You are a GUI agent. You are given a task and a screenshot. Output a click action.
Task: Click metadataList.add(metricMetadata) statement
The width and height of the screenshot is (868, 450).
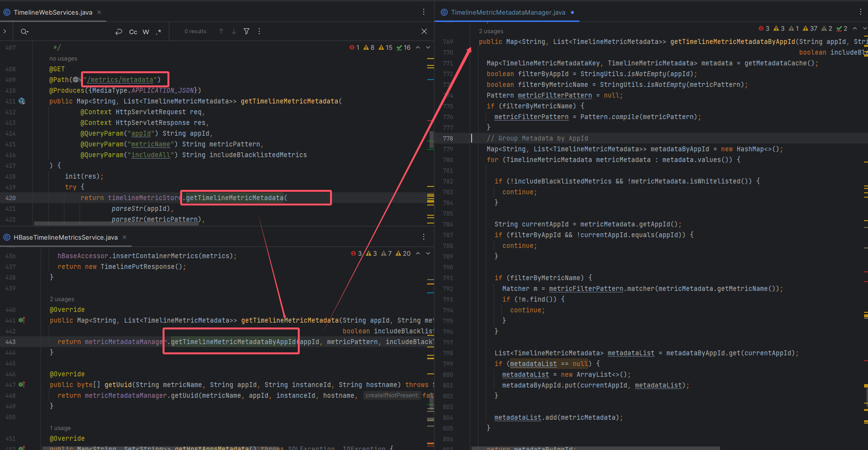pos(558,417)
